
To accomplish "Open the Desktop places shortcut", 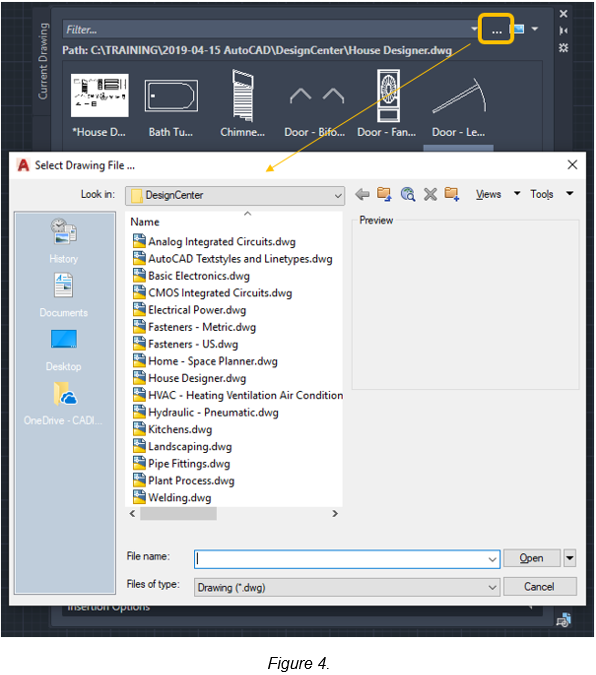I will point(64,350).
